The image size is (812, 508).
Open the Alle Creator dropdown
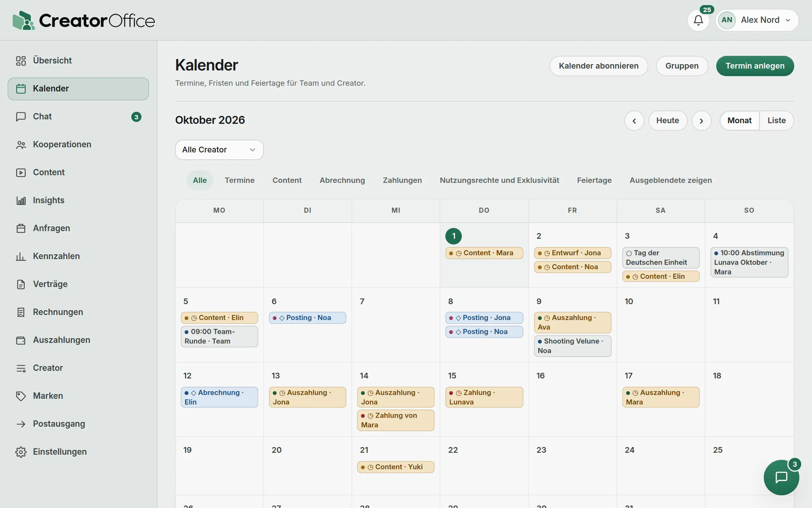tap(219, 150)
